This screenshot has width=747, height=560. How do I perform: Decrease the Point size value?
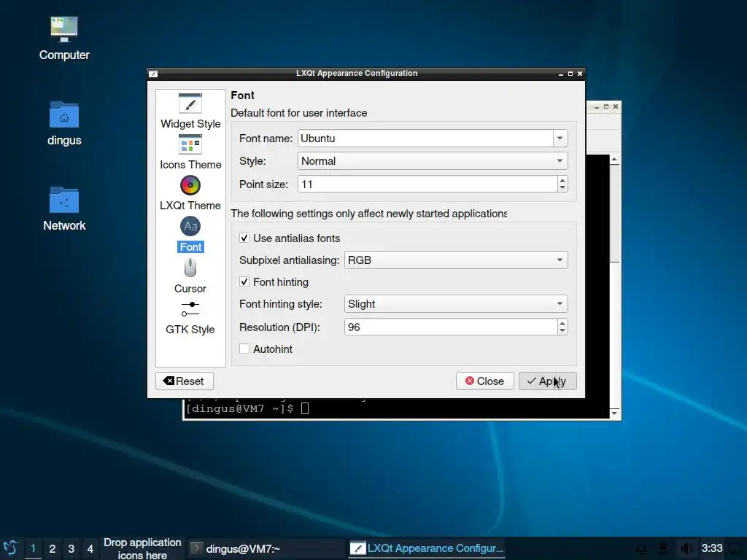click(x=562, y=188)
